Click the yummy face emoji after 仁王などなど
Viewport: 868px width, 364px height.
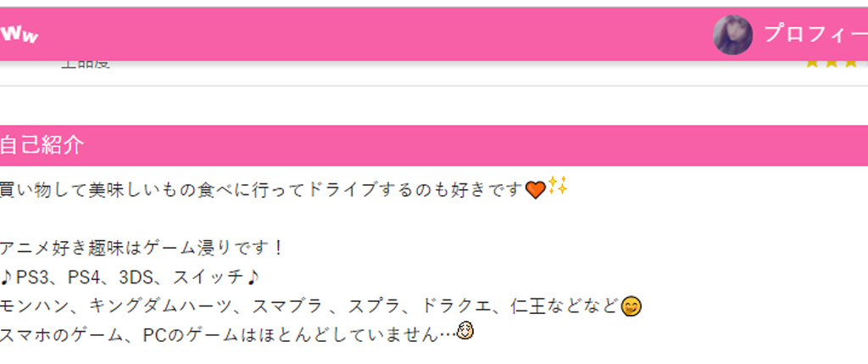tap(631, 306)
